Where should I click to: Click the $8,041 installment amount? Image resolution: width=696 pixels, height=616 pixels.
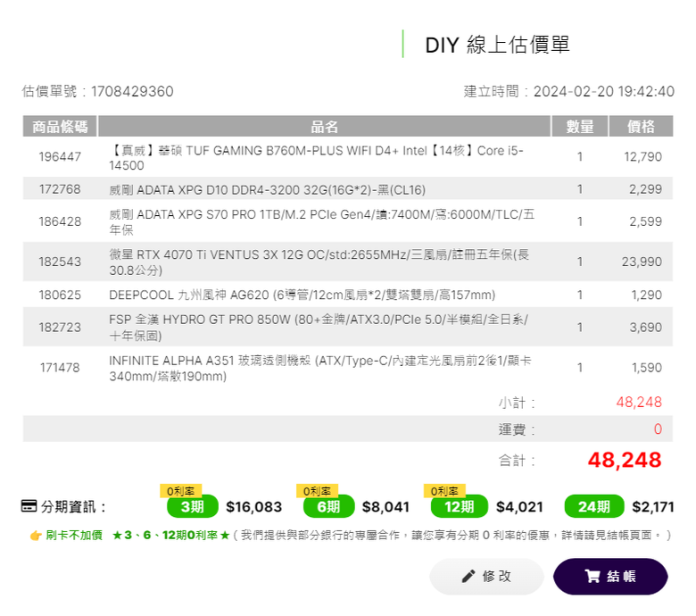(x=385, y=507)
